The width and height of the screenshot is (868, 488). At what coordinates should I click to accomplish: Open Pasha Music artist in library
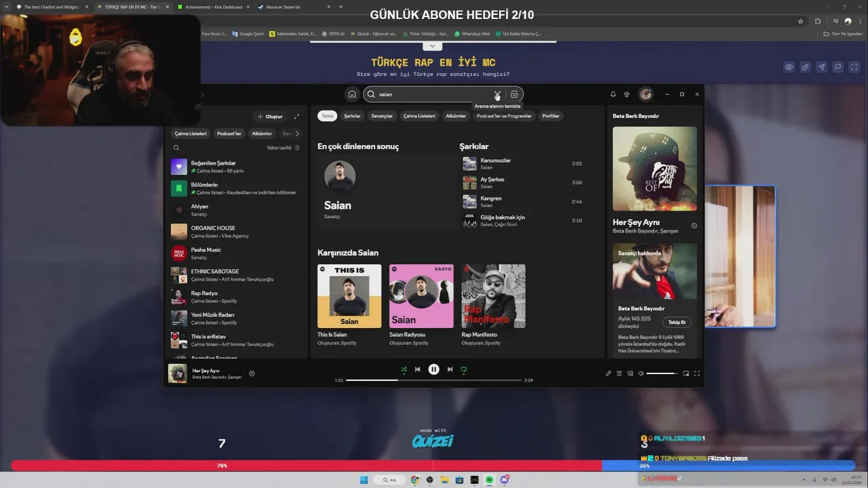235,253
